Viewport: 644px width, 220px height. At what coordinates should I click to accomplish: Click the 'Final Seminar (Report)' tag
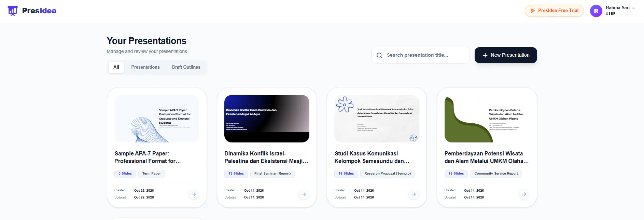[x=272, y=174]
